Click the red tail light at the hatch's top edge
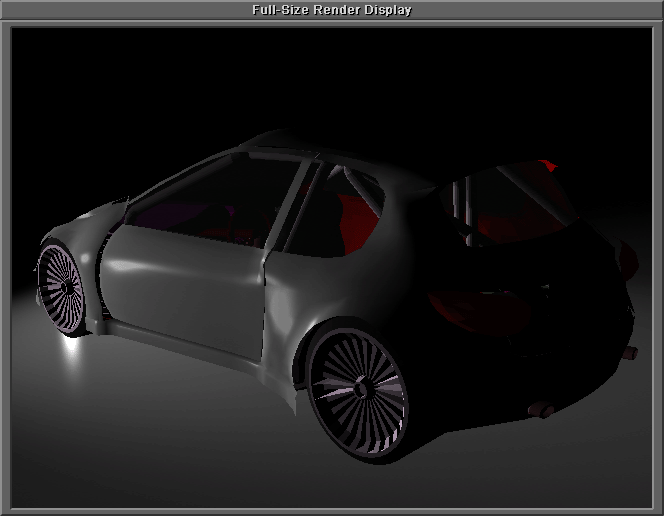 [545, 164]
